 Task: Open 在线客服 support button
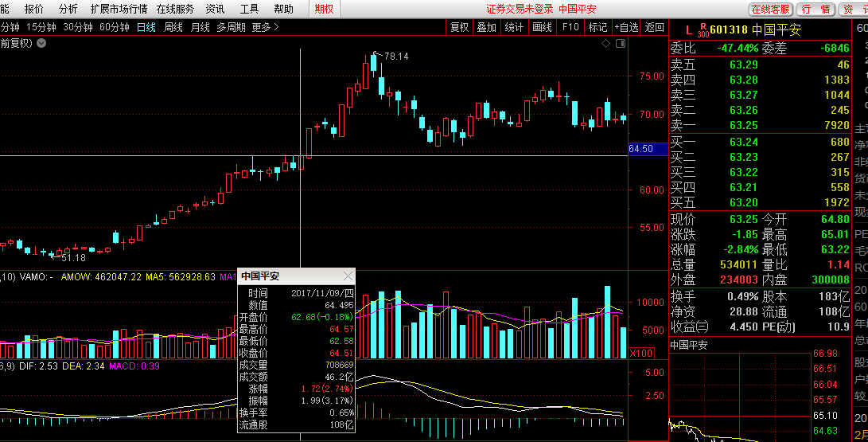pyautogui.click(x=771, y=10)
